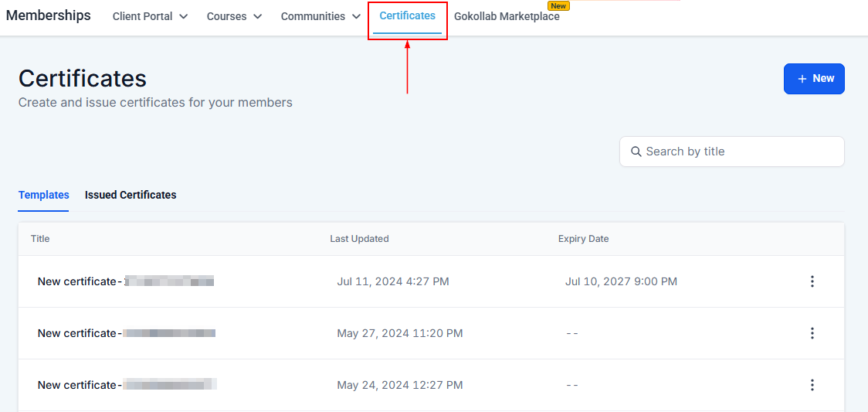This screenshot has width=868, height=412.
Task: Click the Memberships heading
Action: pyautogui.click(x=48, y=15)
